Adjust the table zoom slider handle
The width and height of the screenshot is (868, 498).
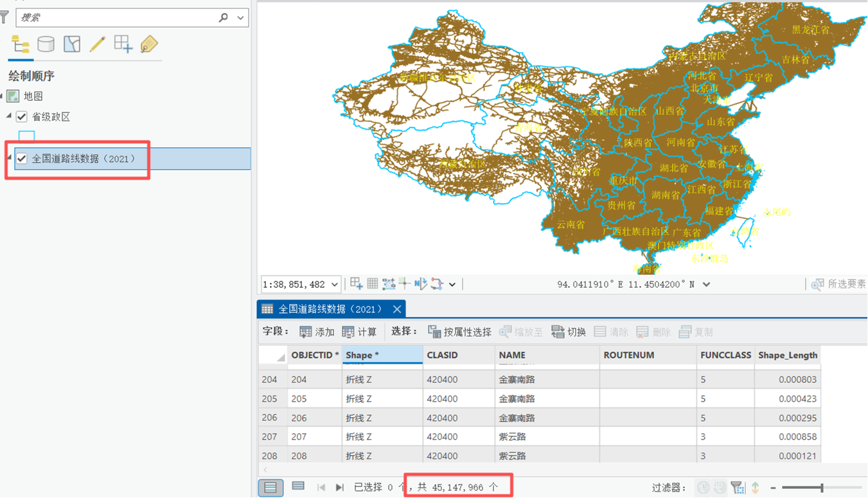822,488
